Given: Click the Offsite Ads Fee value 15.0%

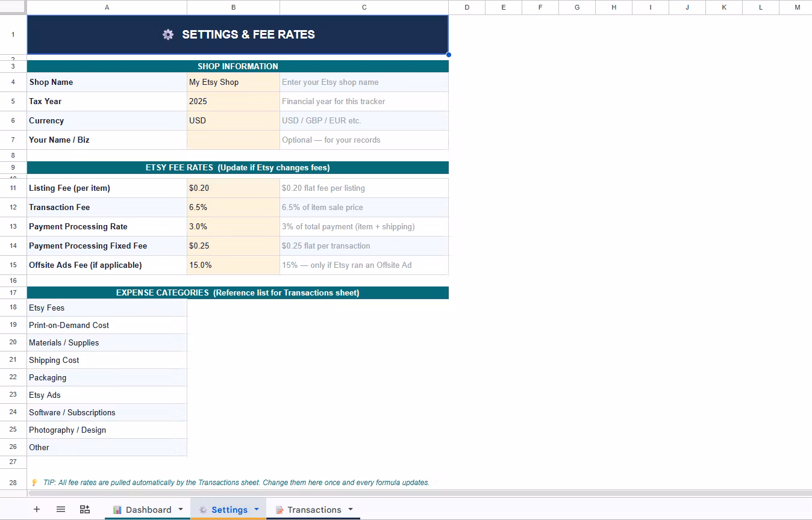Looking at the screenshot, I should coord(233,265).
